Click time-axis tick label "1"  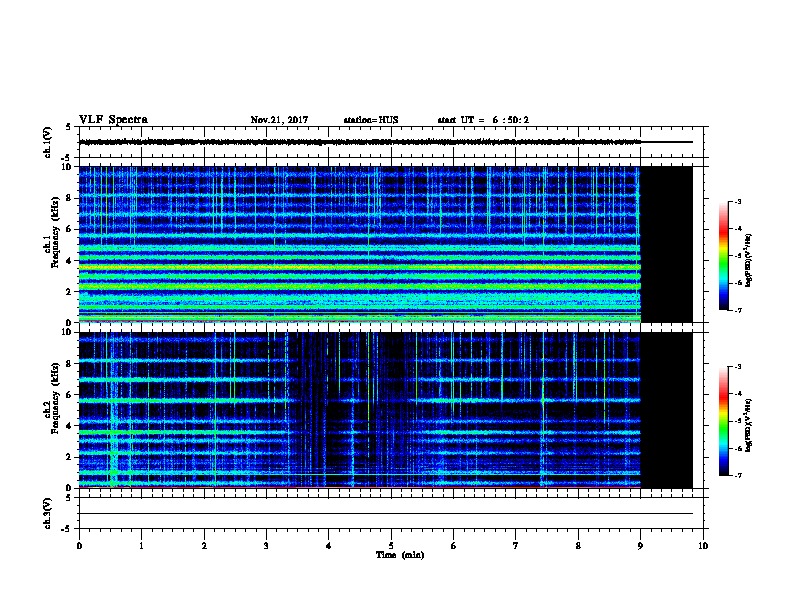point(141,546)
